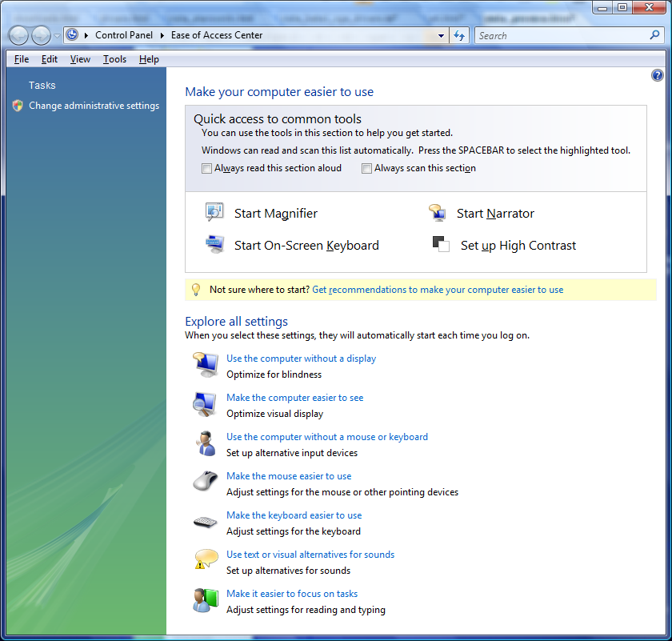Screen dimensions: 672x641
Task: Enable Always scan this section
Action: [x=366, y=169]
